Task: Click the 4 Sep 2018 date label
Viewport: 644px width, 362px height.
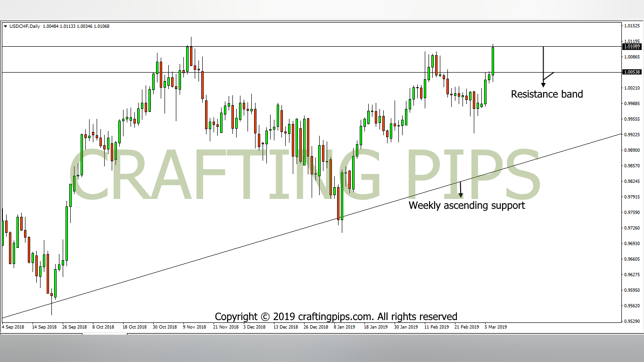Action: [x=13, y=327]
